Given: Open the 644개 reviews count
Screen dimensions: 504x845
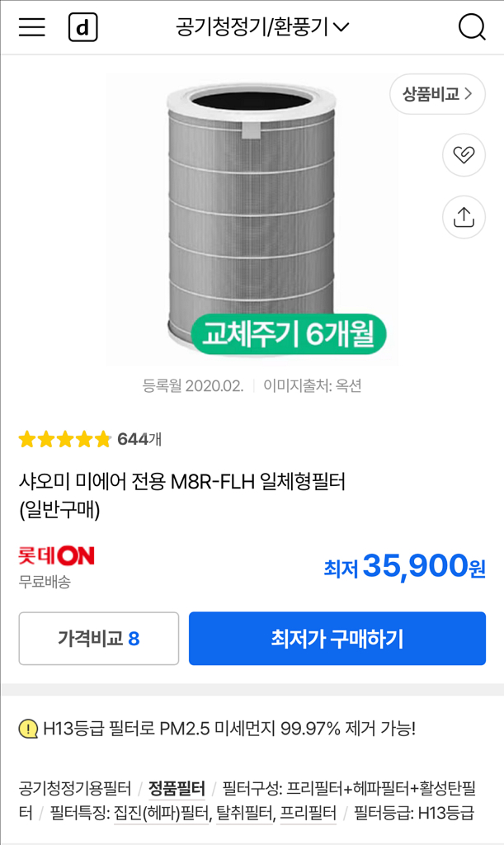Looking at the screenshot, I should (139, 439).
